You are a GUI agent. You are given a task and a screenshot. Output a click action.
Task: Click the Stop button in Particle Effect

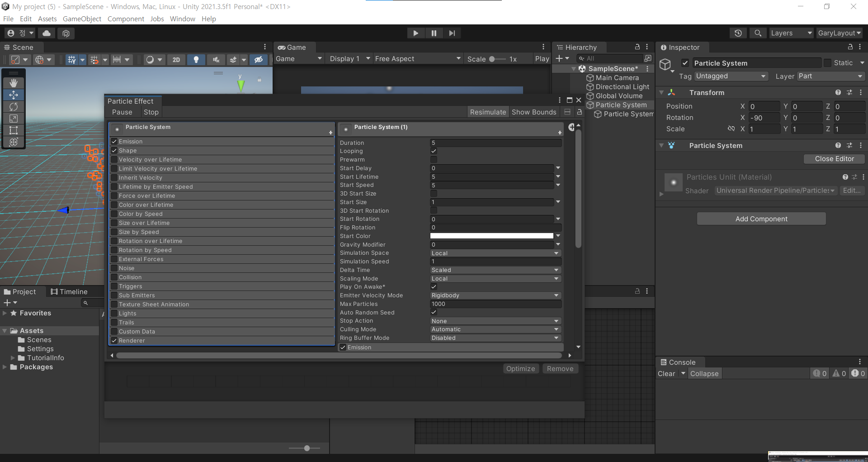point(151,112)
